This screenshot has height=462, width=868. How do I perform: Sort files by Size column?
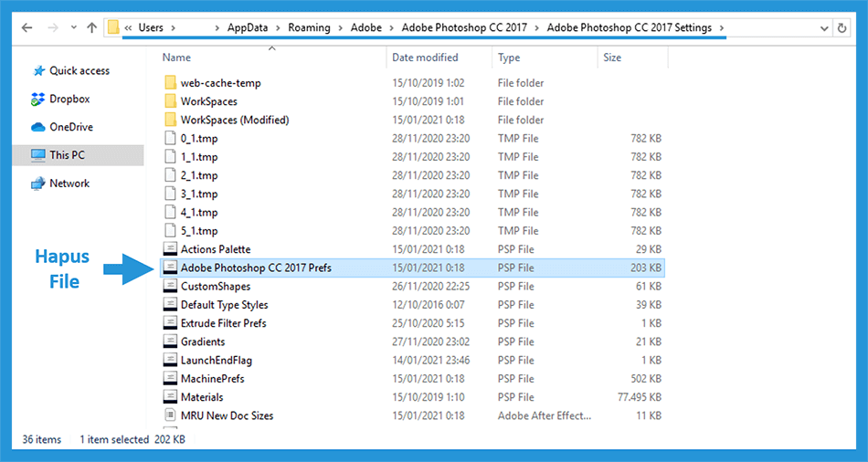pyautogui.click(x=611, y=58)
